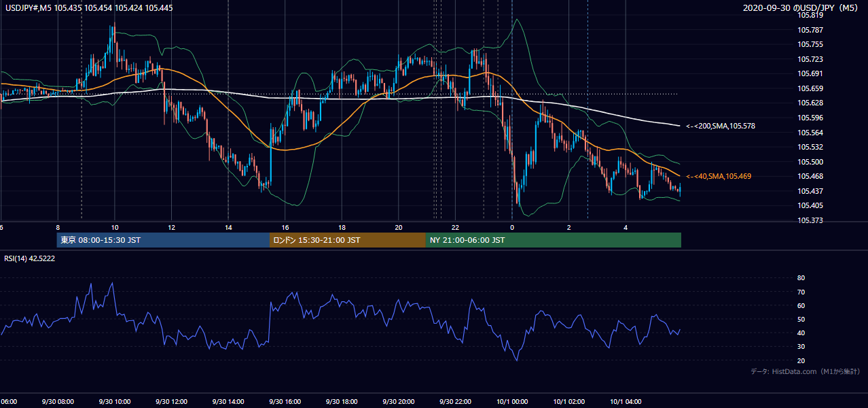The width and height of the screenshot is (868, 408).
Task: Click the 40 SMA 105.469 label
Action: coord(719,176)
